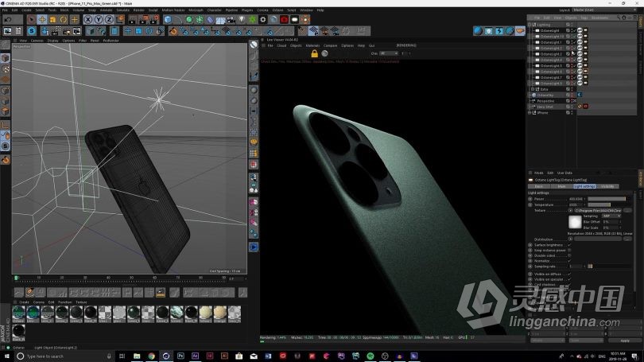
Task: Open Edit Render Settings gear clapperboard
Action: pyautogui.click(x=154, y=19)
